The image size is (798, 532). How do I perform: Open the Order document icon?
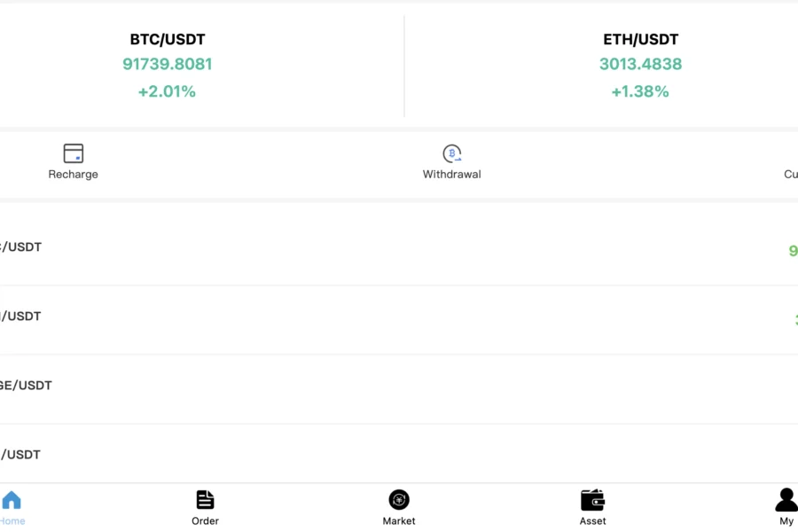(205, 500)
